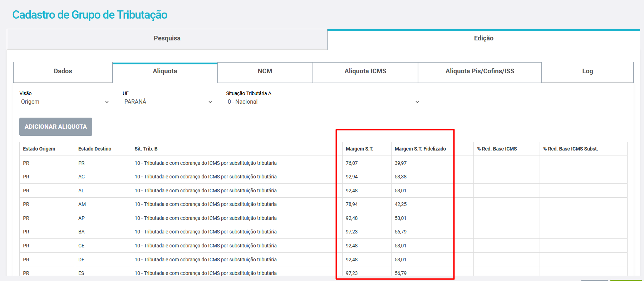Click Fidelizado value 53,38
This screenshot has height=281, width=644.
400,177
